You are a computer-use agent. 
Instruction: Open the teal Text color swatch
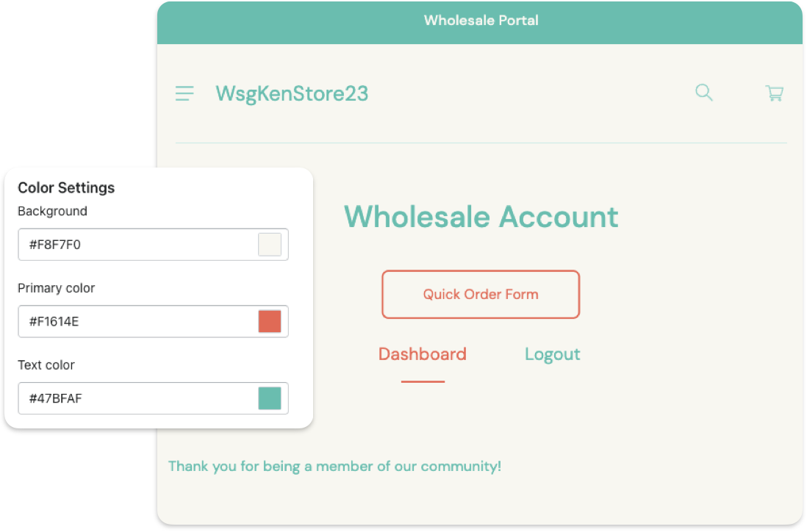[270, 398]
